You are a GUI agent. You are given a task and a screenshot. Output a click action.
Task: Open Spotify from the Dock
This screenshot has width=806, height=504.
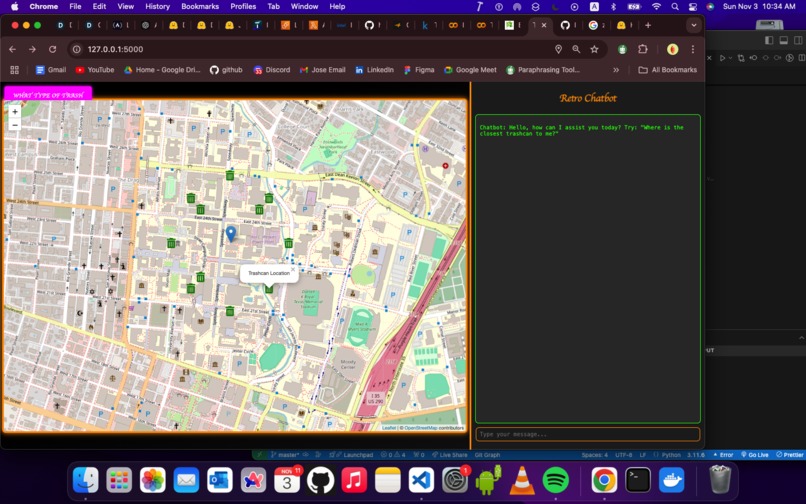click(x=556, y=480)
